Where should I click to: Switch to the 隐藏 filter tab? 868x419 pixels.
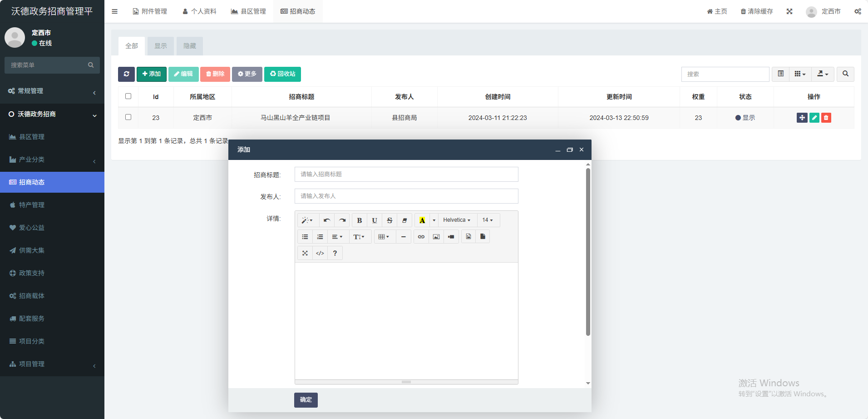click(189, 46)
